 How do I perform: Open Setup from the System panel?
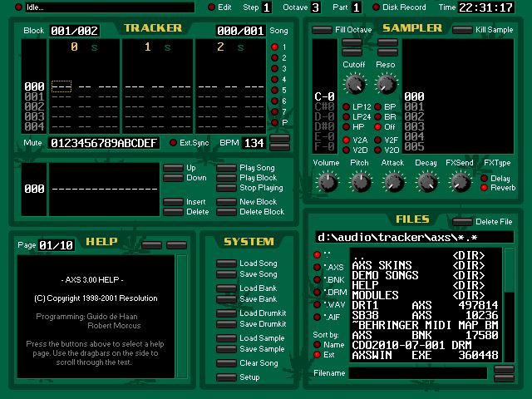(x=226, y=377)
